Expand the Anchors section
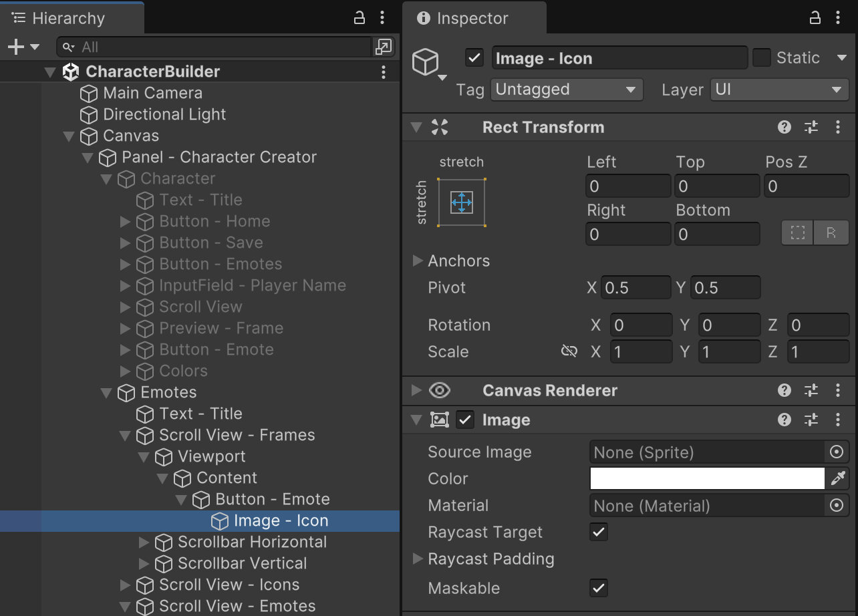Screen dimensions: 858x616 [x=418, y=261]
